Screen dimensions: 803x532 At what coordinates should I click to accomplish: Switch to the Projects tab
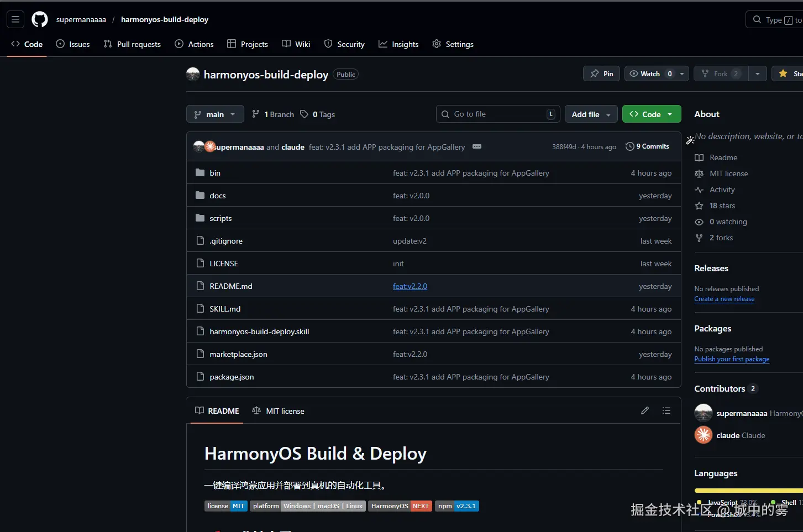coord(248,44)
